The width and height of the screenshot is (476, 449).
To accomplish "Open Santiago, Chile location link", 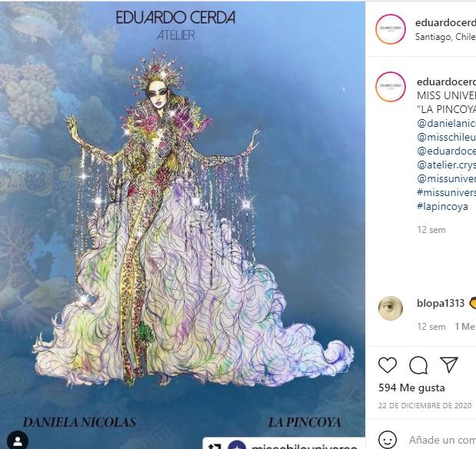I will click(445, 37).
